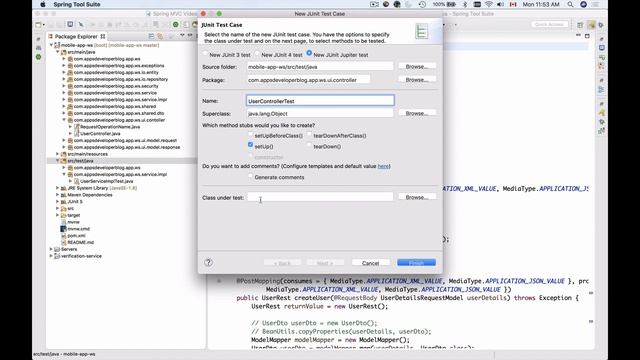Viewport: 640px width, 360px height.
Task: Open the 'here' templates configuration link
Action: 383,166
